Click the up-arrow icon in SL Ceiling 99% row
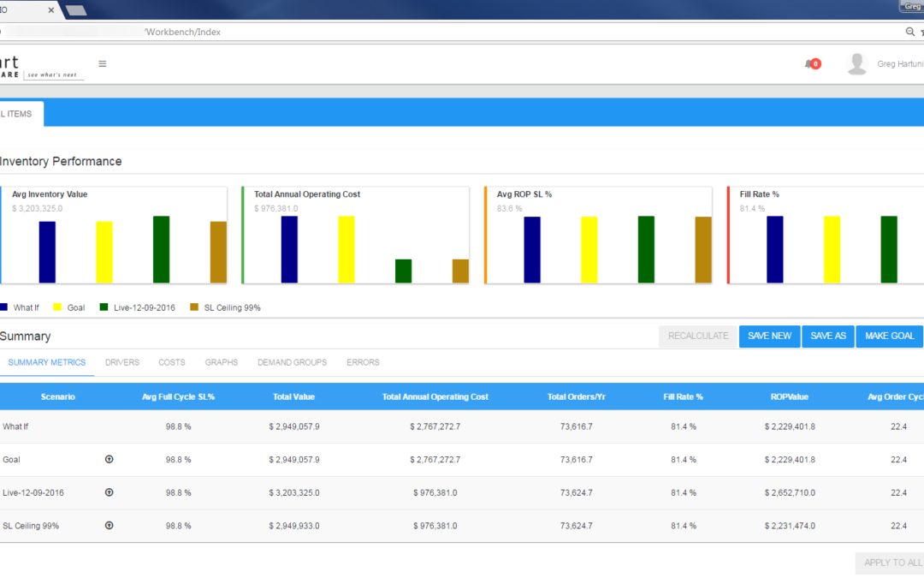924x578 pixels. pyautogui.click(x=109, y=526)
